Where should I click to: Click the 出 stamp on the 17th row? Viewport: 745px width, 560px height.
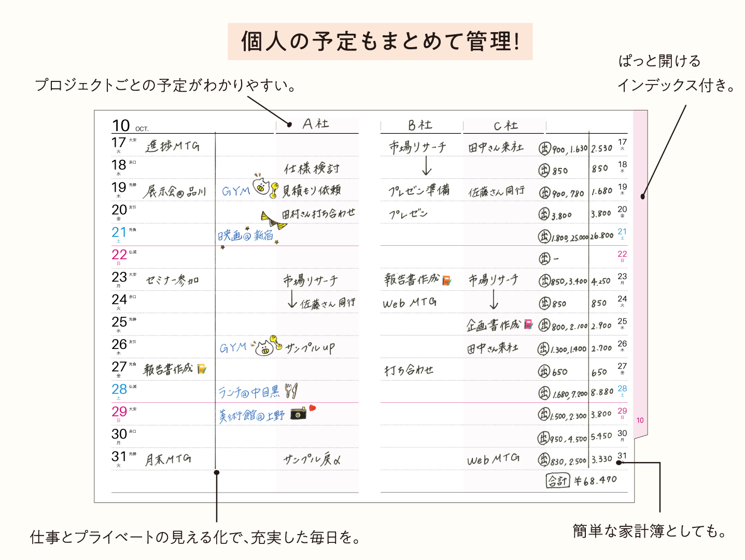tap(544, 148)
